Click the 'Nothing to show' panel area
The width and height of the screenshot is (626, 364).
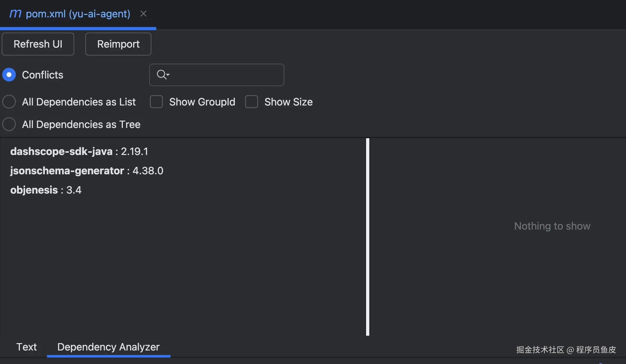[x=552, y=226]
